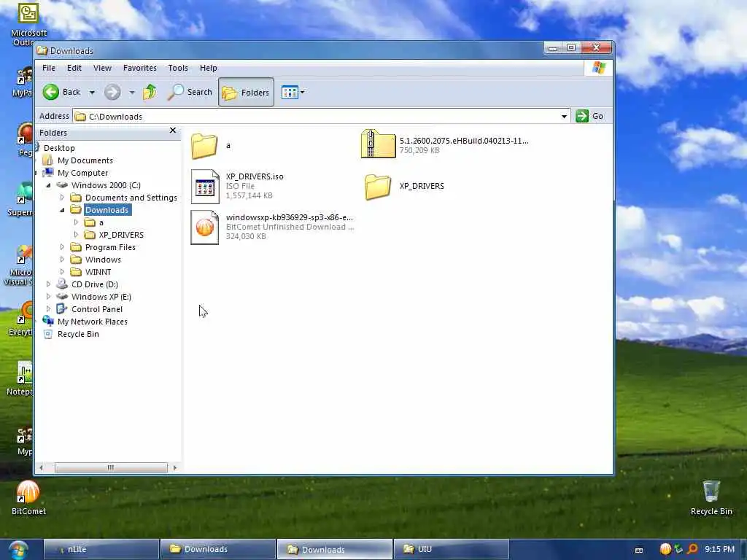This screenshot has height=560, width=747.
Task: Collapse the Downloads tree node
Action: 62,210
